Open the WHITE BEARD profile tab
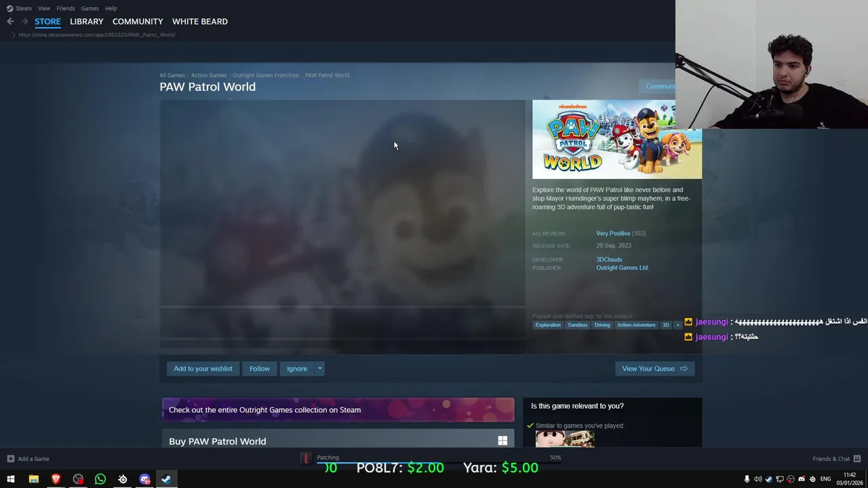Image resolution: width=868 pixels, height=488 pixels. click(x=200, y=22)
